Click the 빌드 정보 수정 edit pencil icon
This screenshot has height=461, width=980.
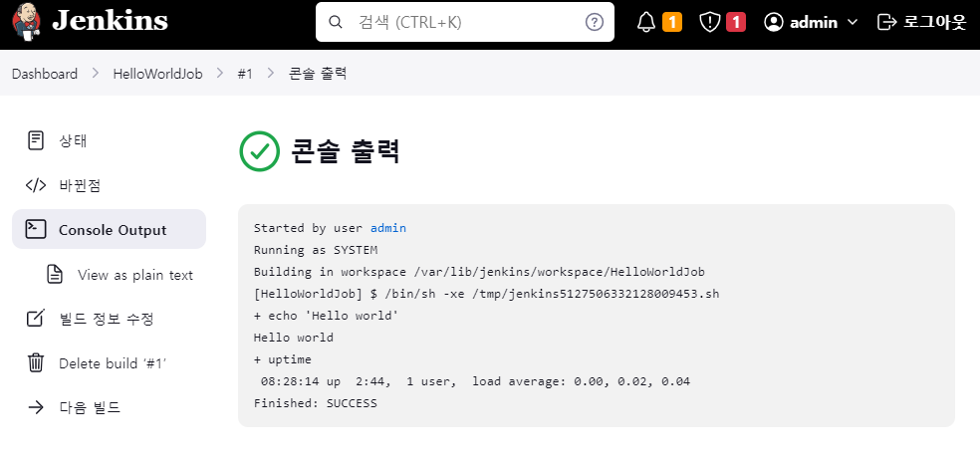[36, 318]
